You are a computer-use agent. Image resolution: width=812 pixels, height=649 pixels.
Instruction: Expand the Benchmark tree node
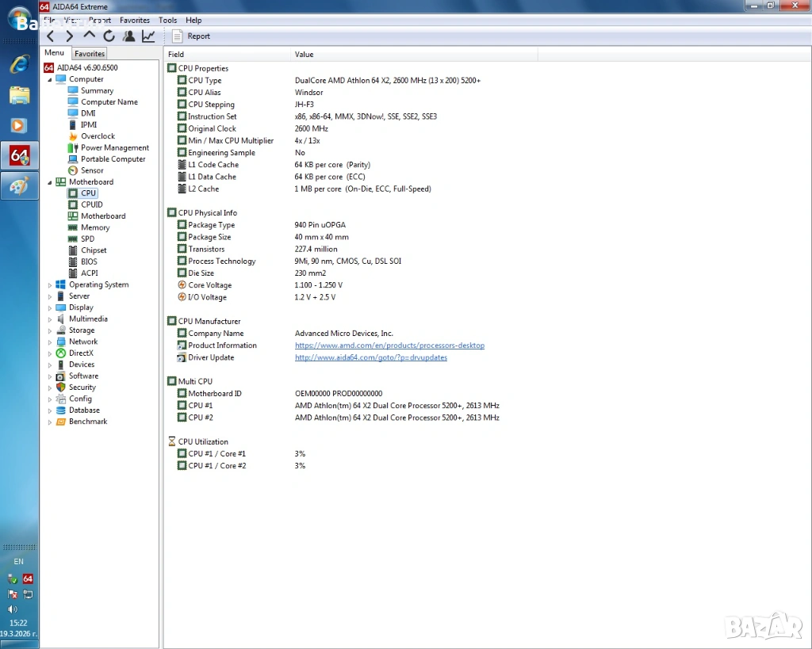(x=50, y=422)
